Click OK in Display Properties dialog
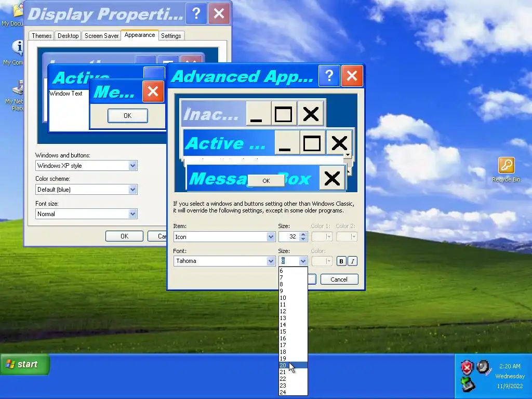This screenshot has height=399, width=532. click(124, 236)
